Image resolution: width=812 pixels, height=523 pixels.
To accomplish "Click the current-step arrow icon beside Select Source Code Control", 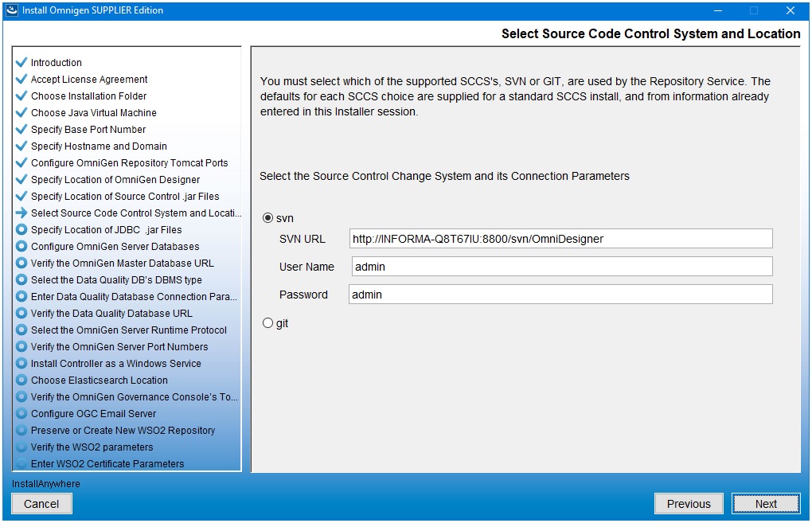I will (21, 213).
